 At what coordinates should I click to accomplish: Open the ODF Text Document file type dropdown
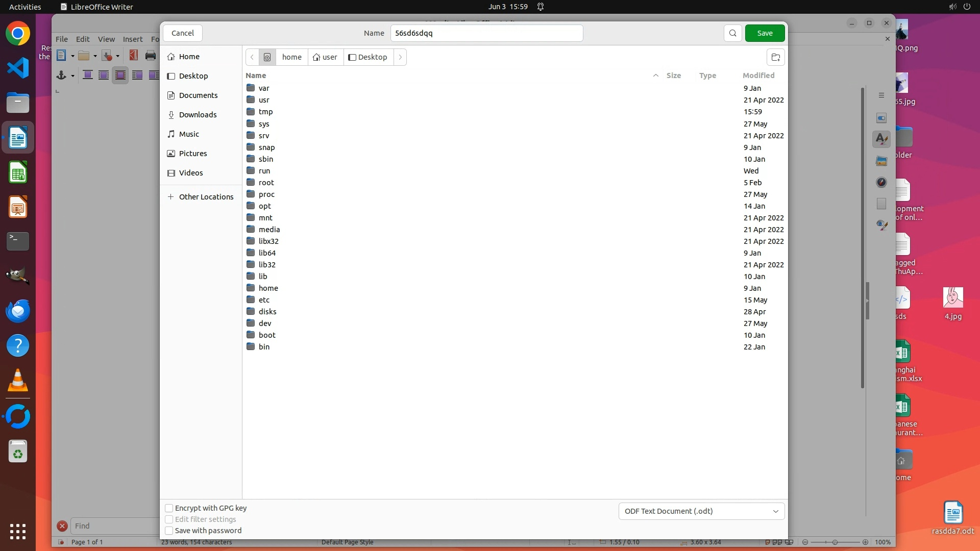[701, 511]
